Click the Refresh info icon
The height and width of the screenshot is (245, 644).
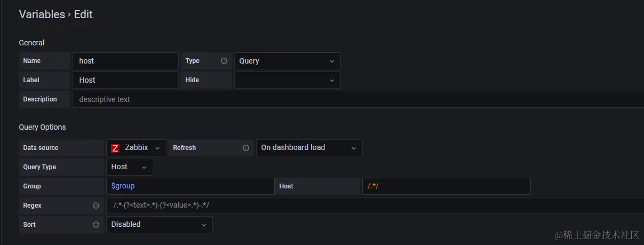[246, 148]
